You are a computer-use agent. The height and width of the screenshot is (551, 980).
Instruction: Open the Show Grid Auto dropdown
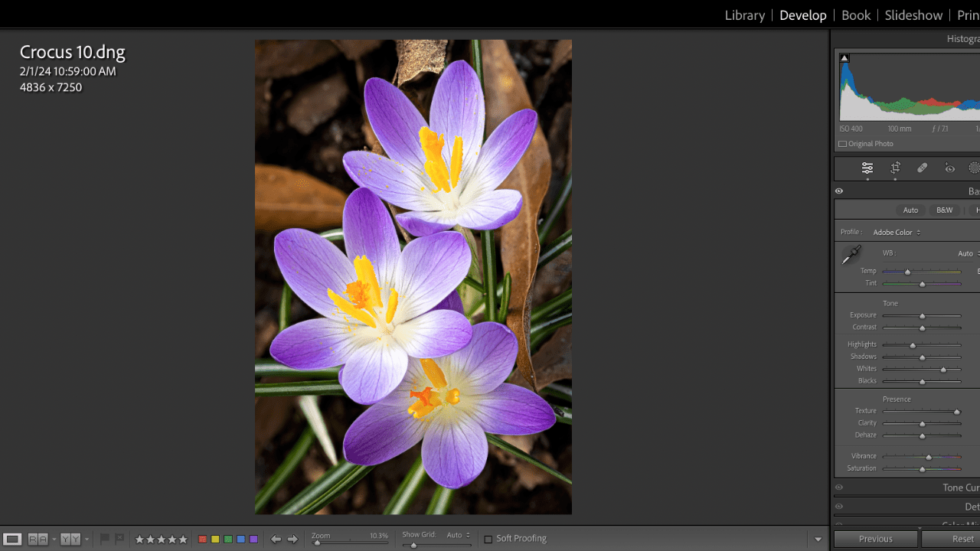(458, 536)
